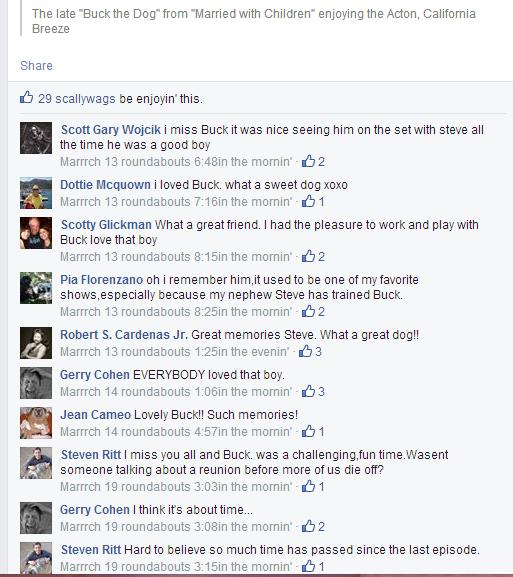This screenshot has height=577, width=513.
Task: Click Robert S. Cardenas Jr. avatar thumbnail
Action: pyautogui.click(x=36, y=343)
